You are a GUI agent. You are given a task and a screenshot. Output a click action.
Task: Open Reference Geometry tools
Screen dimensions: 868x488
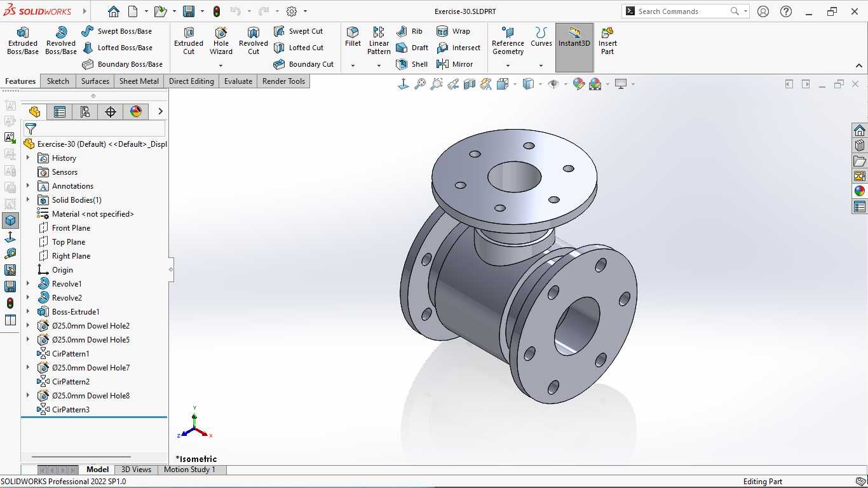[x=508, y=41]
